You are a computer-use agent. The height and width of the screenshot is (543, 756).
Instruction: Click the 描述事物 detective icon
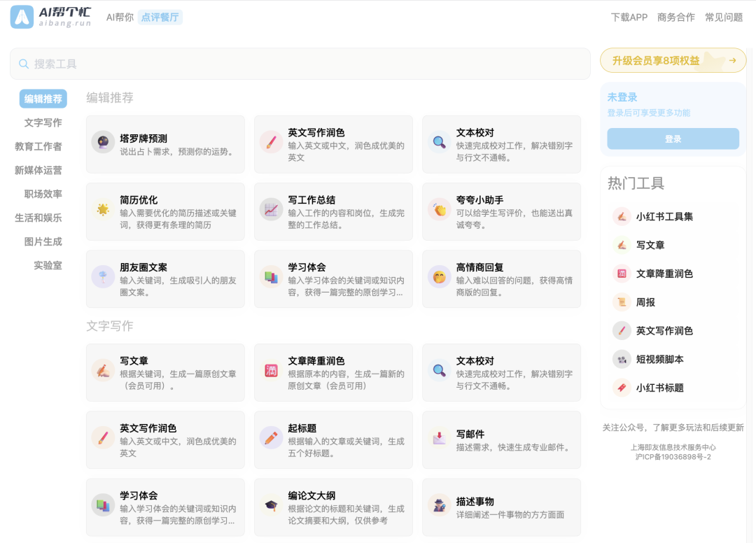(439, 505)
